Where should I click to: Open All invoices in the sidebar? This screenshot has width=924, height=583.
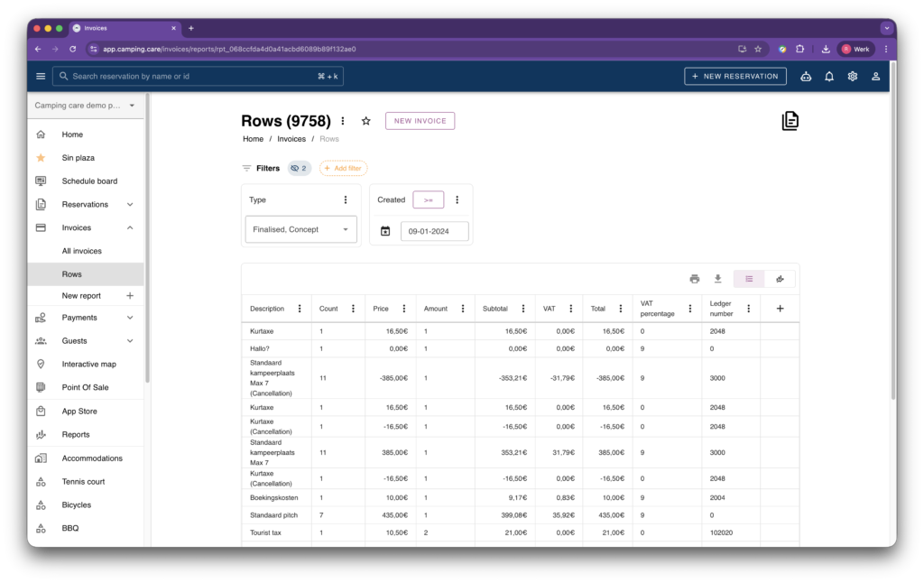[x=82, y=251]
